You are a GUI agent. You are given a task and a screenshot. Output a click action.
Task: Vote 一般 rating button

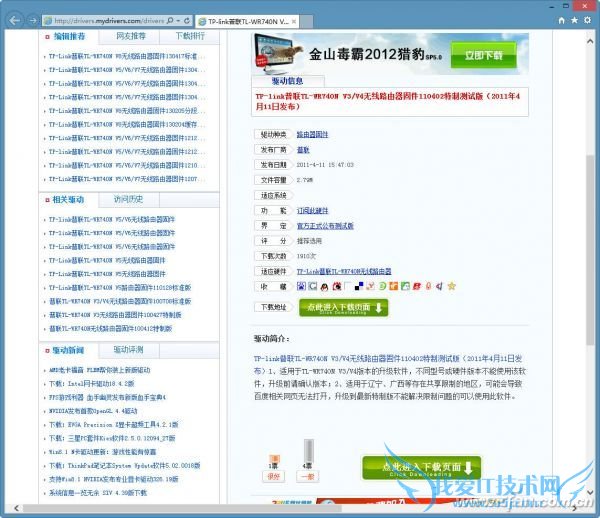coord(308,477)
